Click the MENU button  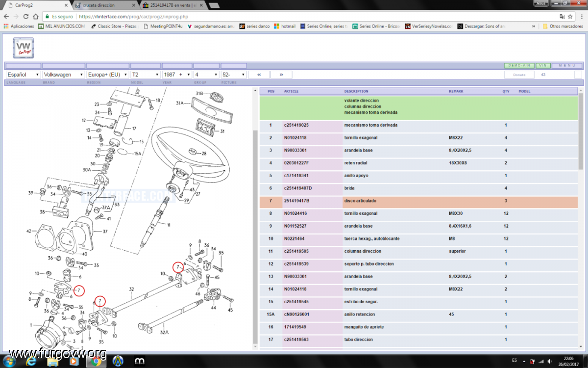tap(567, 65)
